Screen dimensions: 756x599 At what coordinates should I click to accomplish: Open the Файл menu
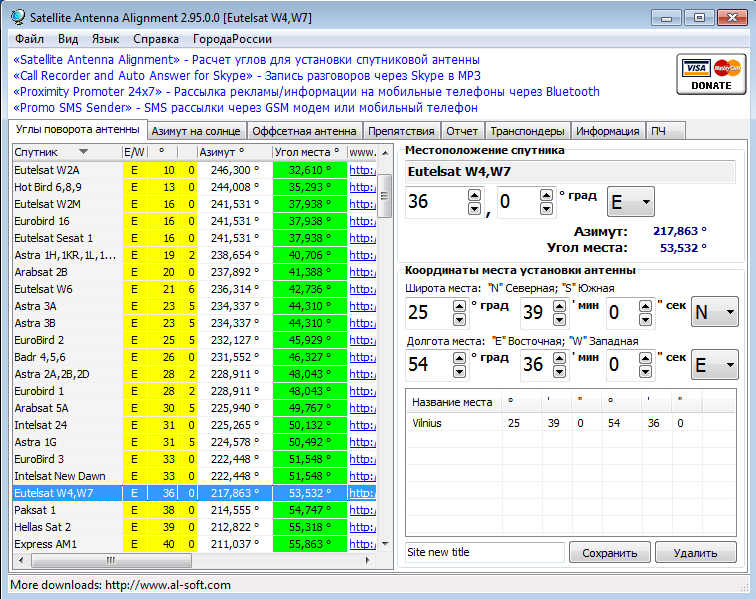[x=29, y=39]
